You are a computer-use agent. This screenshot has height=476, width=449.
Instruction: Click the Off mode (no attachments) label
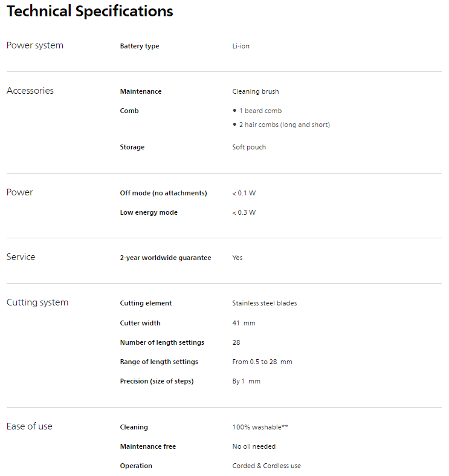(163, 194)
